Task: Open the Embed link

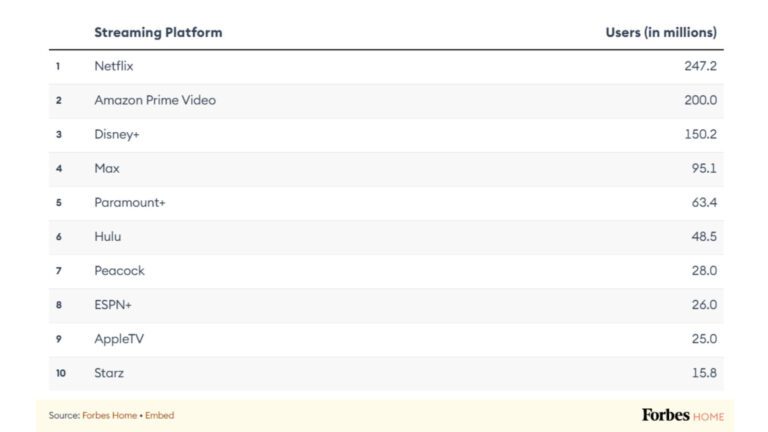Action: tap(159, 415)
